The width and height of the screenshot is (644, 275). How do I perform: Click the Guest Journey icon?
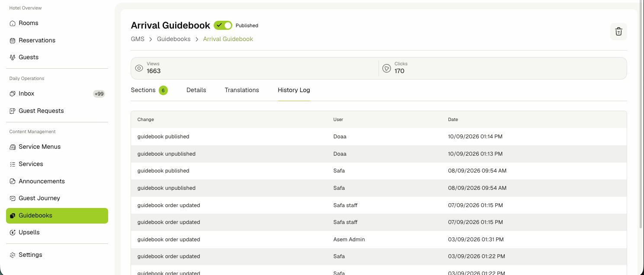[13, 198]
